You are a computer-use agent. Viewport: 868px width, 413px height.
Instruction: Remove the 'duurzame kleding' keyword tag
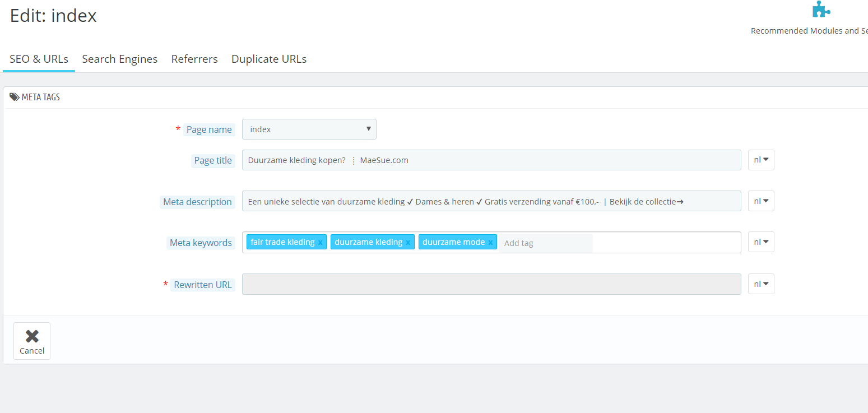[408, 243]
